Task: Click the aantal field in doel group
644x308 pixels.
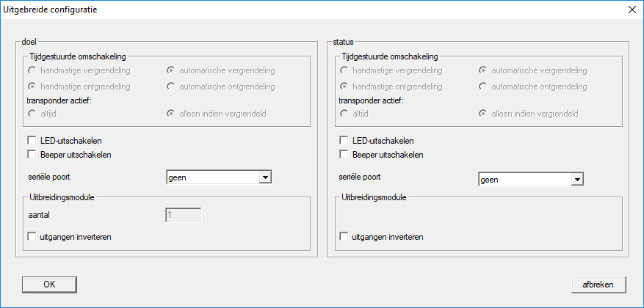Action: [x=182, y=216]
